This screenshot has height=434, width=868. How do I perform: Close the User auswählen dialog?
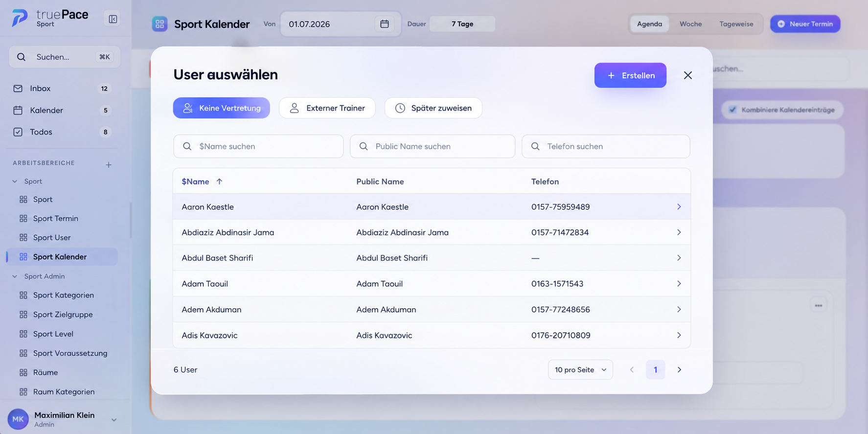(688, 75)
